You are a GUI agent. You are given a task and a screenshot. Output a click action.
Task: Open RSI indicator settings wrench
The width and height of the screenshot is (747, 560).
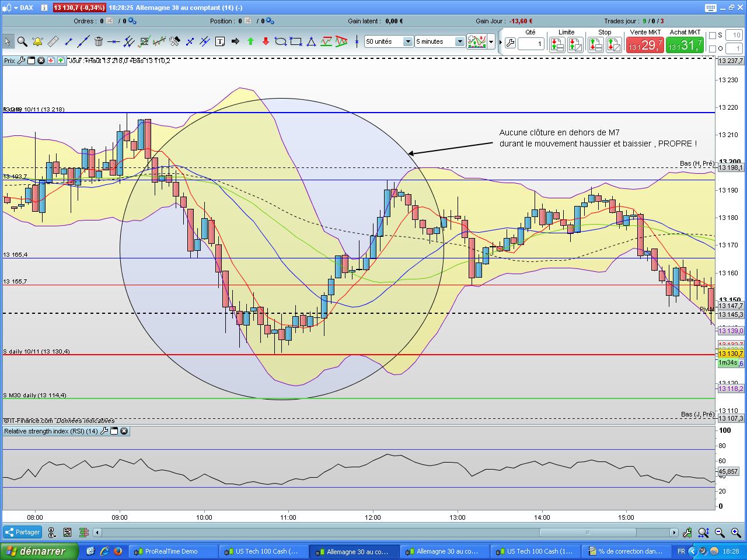click(104, 431)
